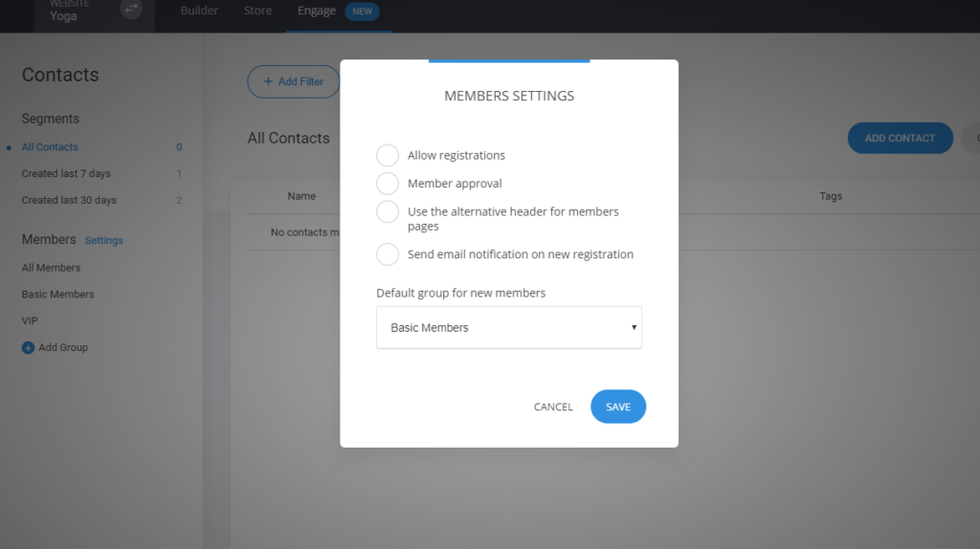Click the Add Filter button
The height and width of the screenshot is (549, 980).
293,82
